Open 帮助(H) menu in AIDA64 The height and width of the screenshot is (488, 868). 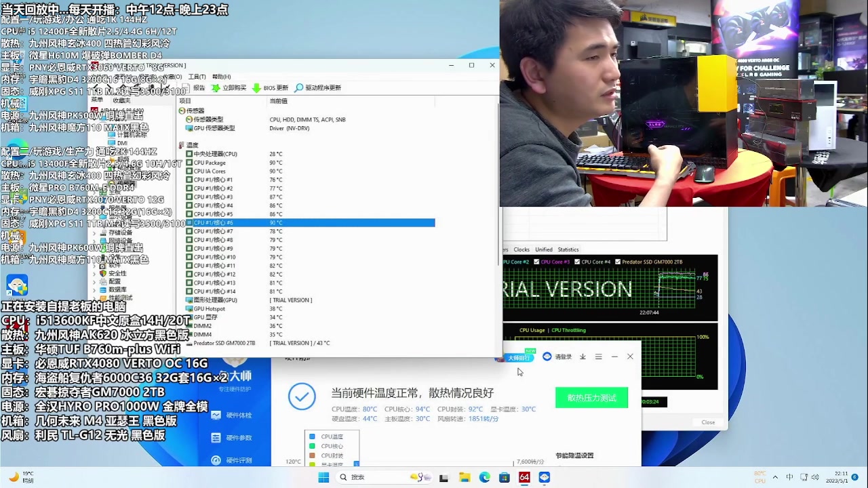[221, 77]
